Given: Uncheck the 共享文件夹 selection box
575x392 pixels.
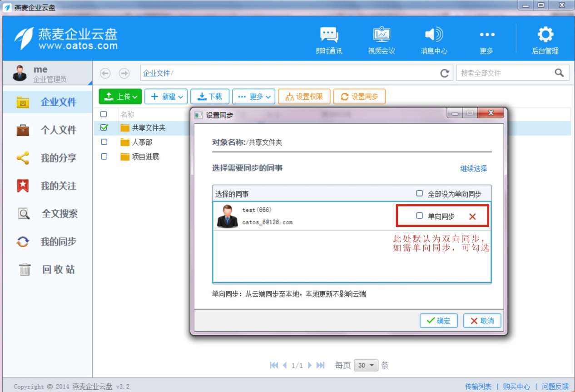Looking at the screenshot, I should pos(103,128).
